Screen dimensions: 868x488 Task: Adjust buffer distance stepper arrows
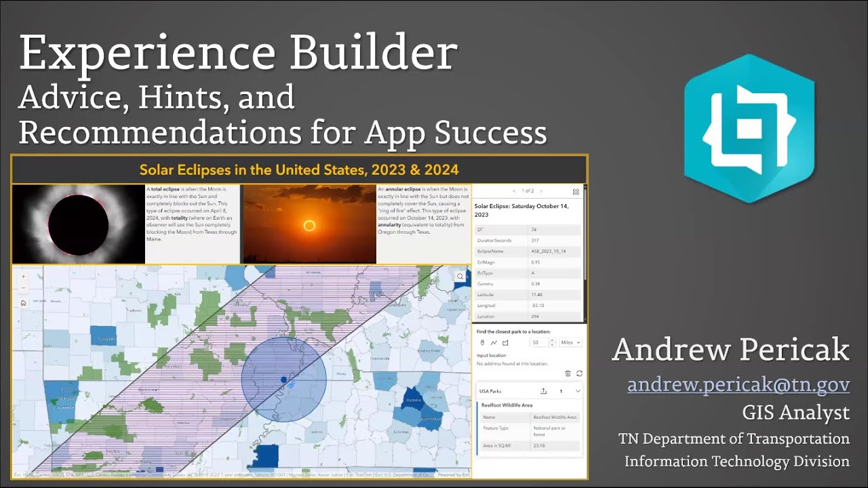pyautogui.click(x=553, y=343)
